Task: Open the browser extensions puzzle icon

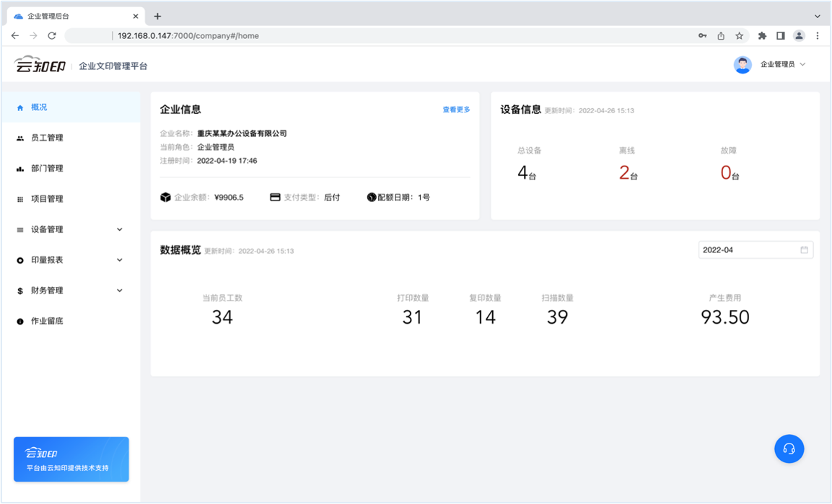Action: [x=762, y=35]
